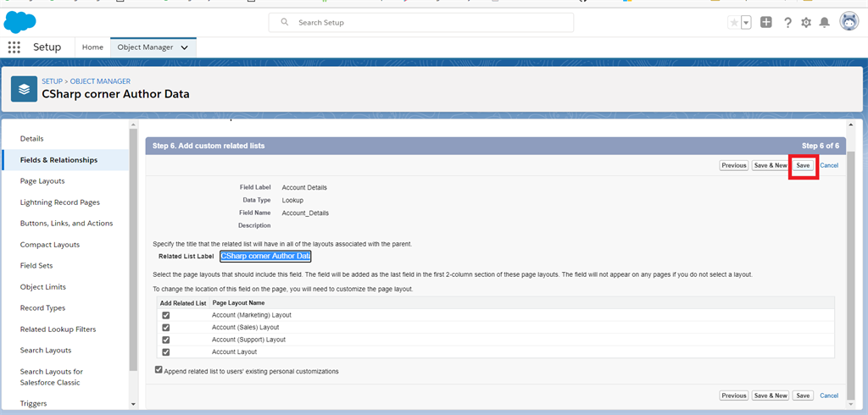Image resolution: width=868 pixels, height=415 pixels.
Task: Uncheck the Account Layout checkbox
Action: (166, 352)
